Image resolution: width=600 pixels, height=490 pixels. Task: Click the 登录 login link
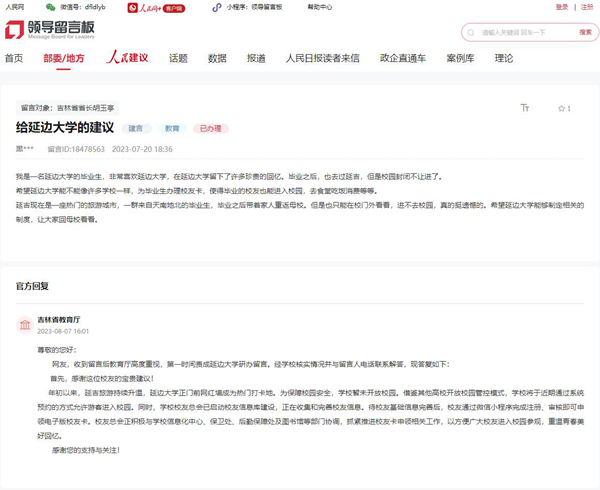click(x=562, y=7)
